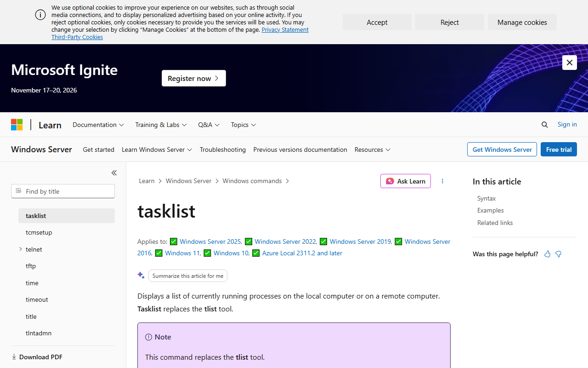Screen dimensions: 588x368
Task: Open the Windows Server 2022 link
Action: click(x=286, y=241)
